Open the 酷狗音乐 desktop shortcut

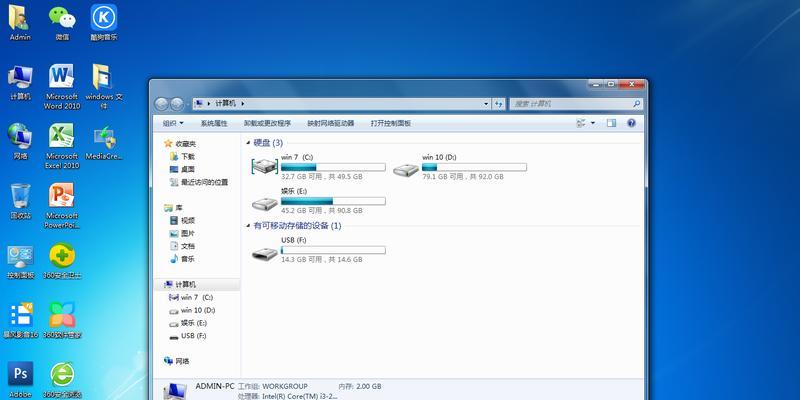103,19
